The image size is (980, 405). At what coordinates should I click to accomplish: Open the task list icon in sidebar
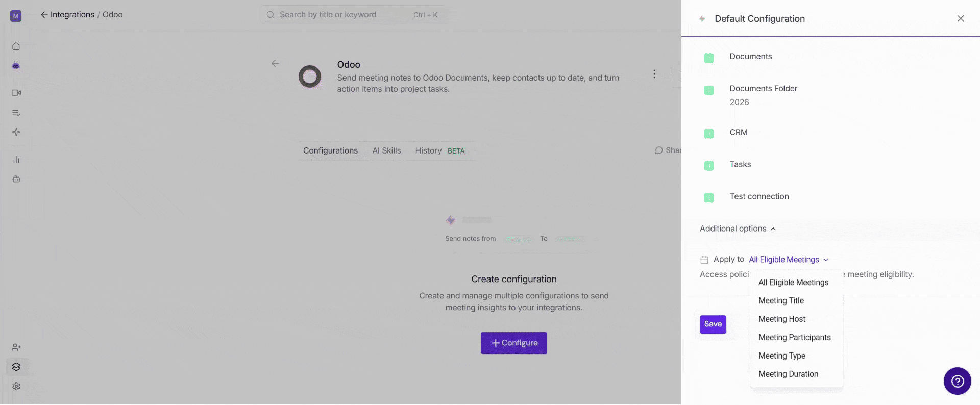[16, 113]
